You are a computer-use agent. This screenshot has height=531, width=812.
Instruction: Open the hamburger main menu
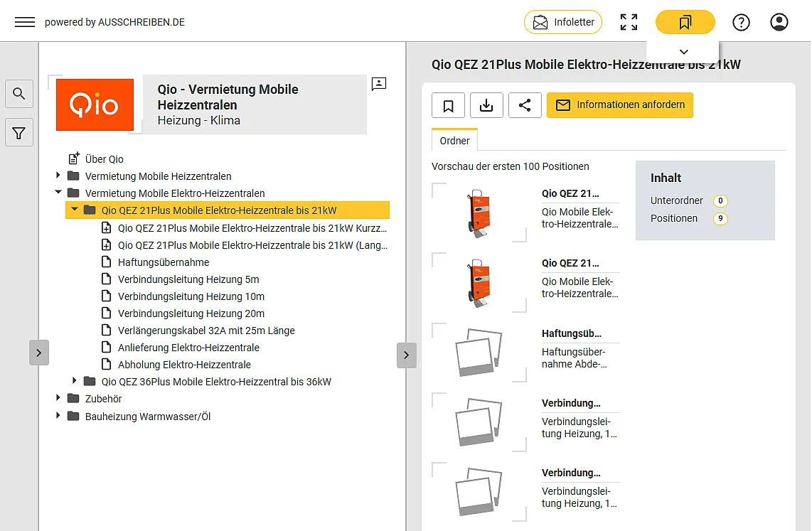[x=25, y=22]
